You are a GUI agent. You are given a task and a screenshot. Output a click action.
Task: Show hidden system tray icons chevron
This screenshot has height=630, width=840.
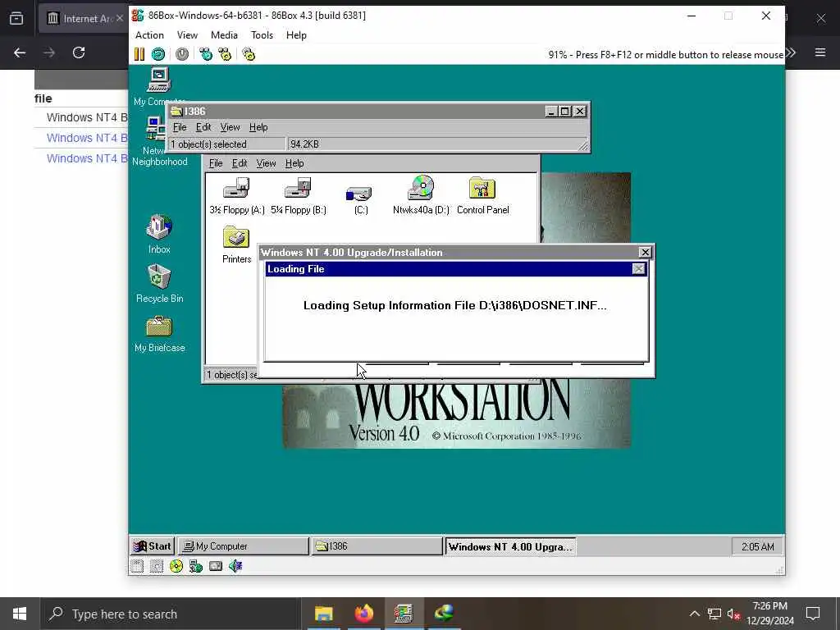click(694, 614)
